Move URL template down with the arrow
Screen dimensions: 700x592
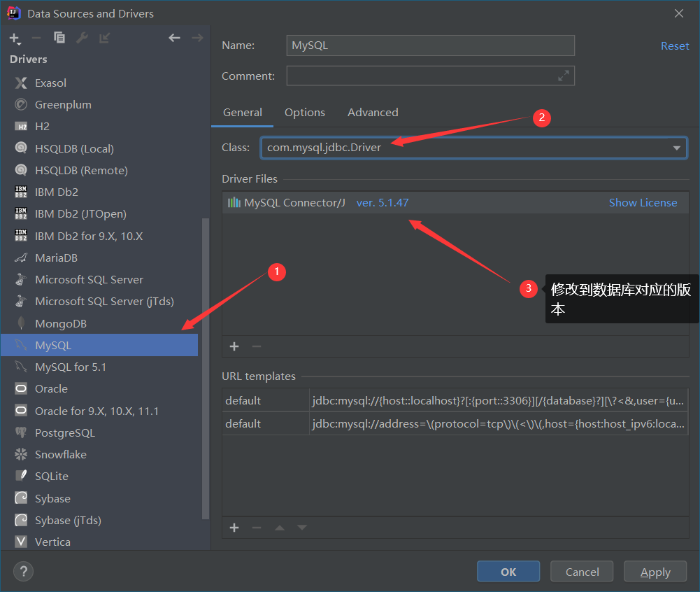[302, 528]
